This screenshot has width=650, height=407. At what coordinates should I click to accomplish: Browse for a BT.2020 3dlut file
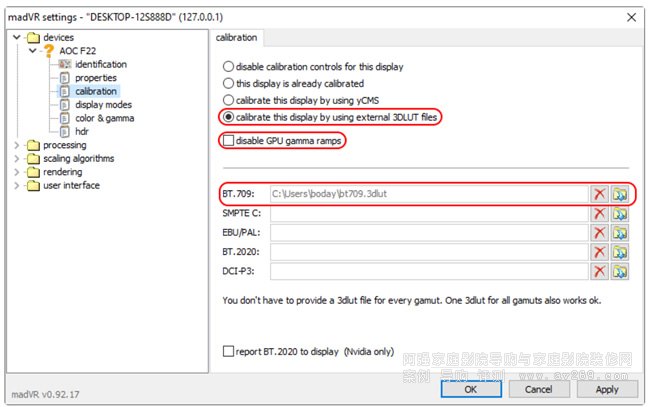[620, 252]
